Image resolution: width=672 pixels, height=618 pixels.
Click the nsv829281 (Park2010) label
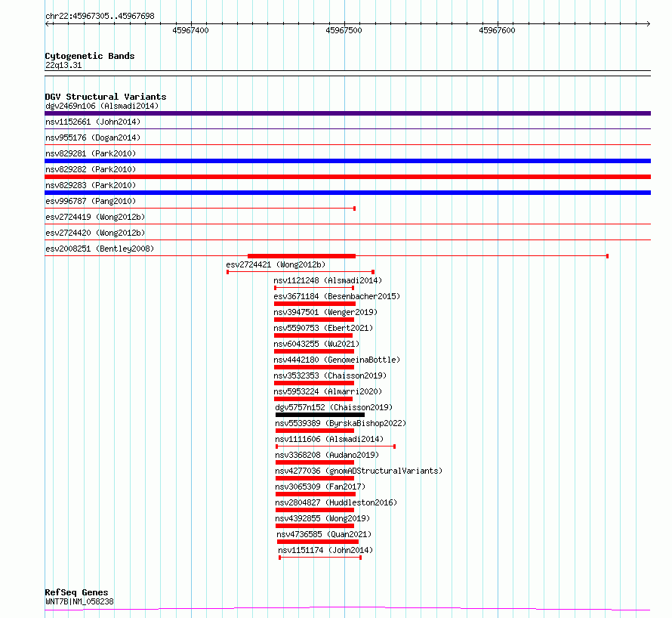pyautogui.click(x=91, y=153)
